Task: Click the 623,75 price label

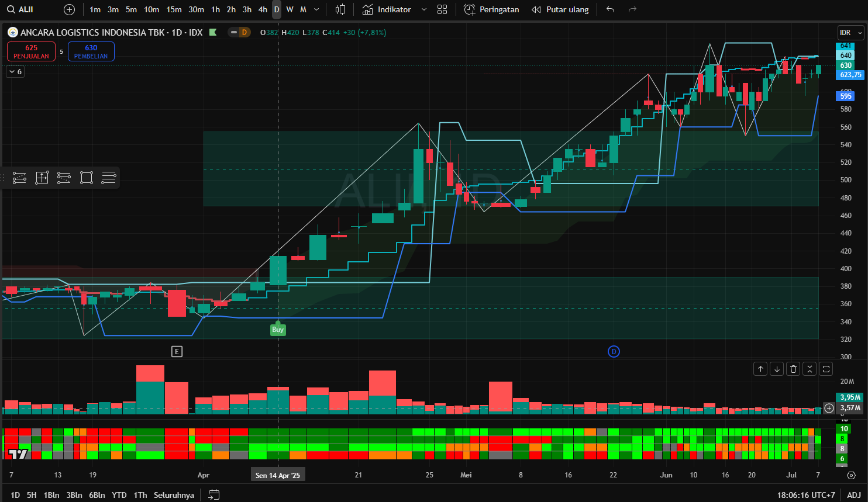Action: point(850,75)
